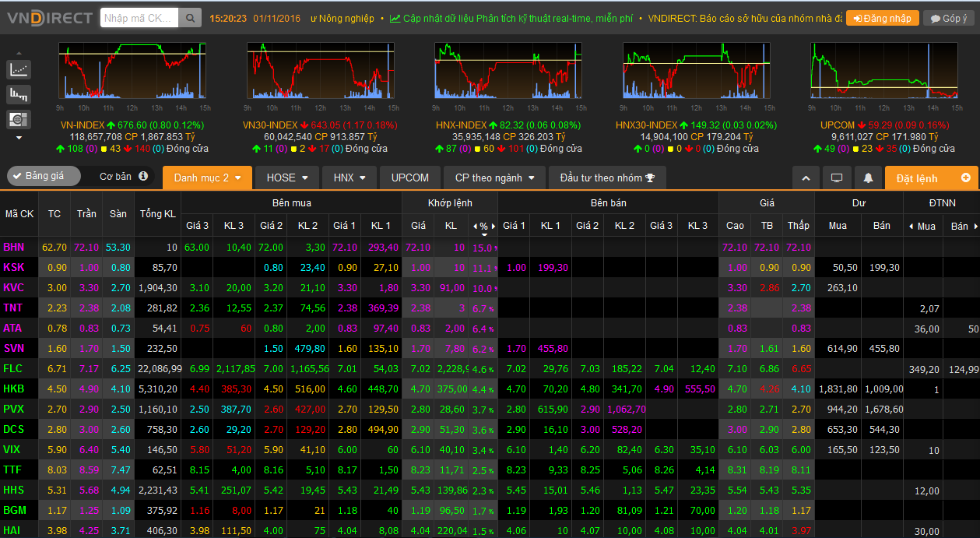Click the HNX-INDEX label

click(x=461, y=125)
